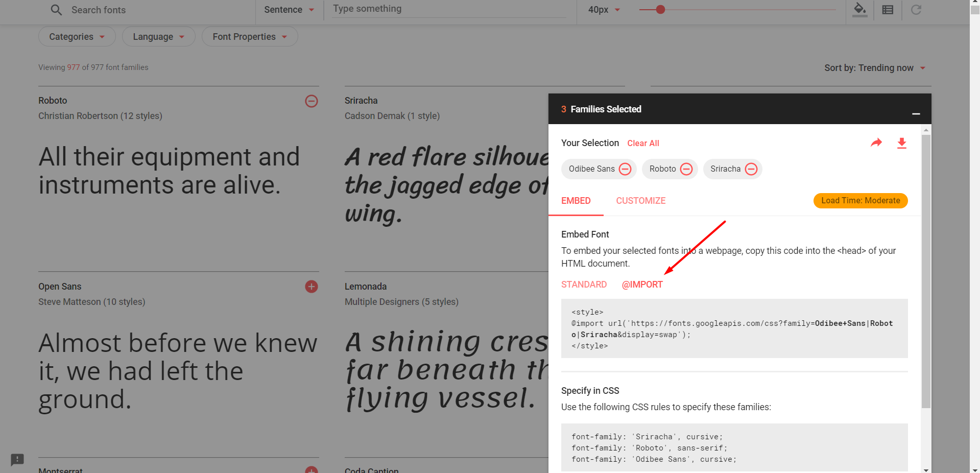Expand the Categories dropdown
The image size is (980, 473).
click(x=77, y=37)
